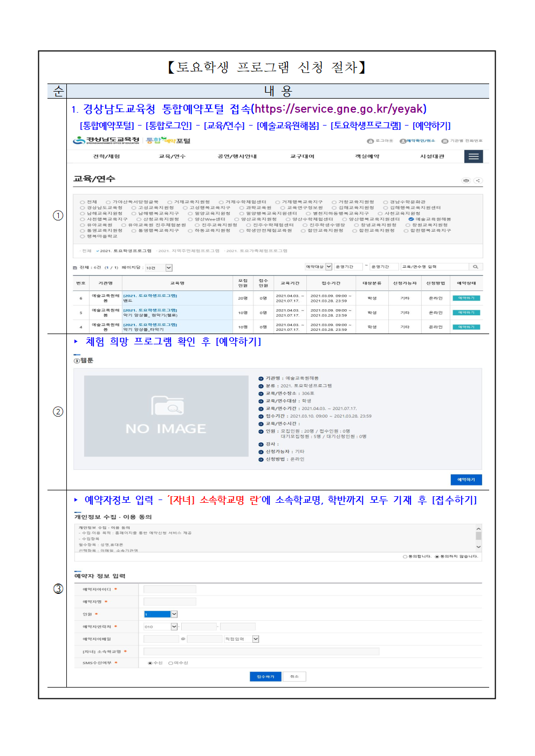535x756 pixels.
Task: Open the 견학/체험 menu
Action: click(x=106, y=156)
